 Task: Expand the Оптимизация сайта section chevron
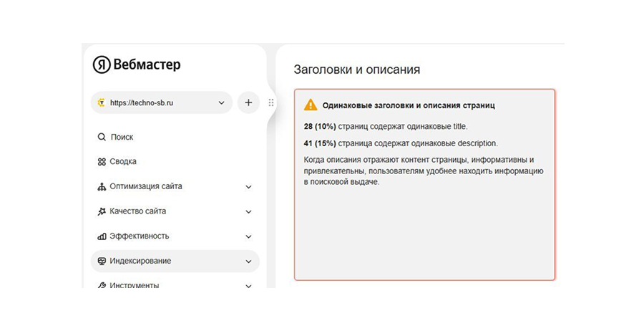coord(248,187)
